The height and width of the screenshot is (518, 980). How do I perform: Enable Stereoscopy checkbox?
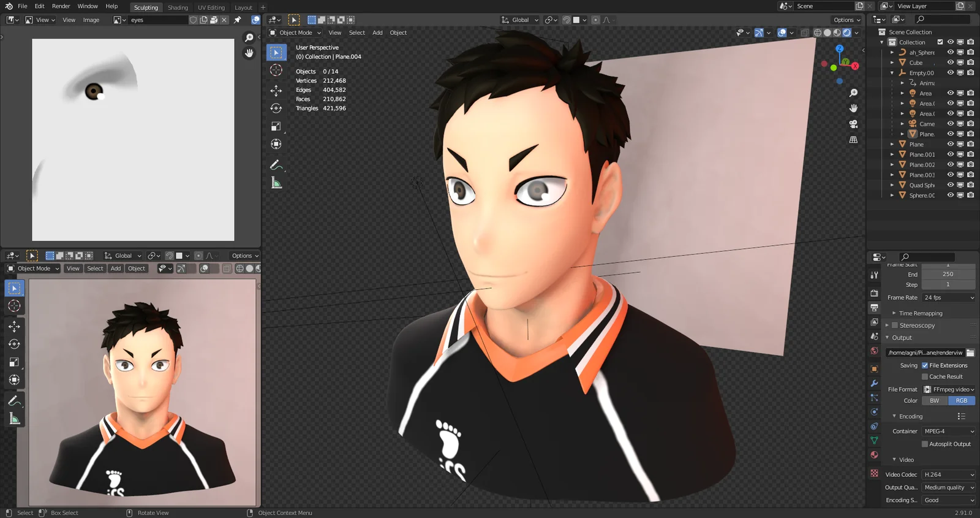click(895, 326)
